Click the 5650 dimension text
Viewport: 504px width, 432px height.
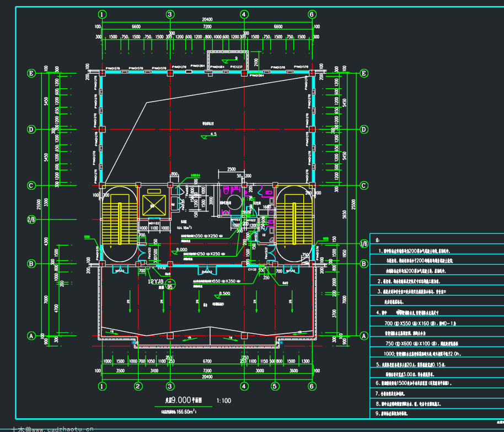pyautogui.click(x=345, y=215)
